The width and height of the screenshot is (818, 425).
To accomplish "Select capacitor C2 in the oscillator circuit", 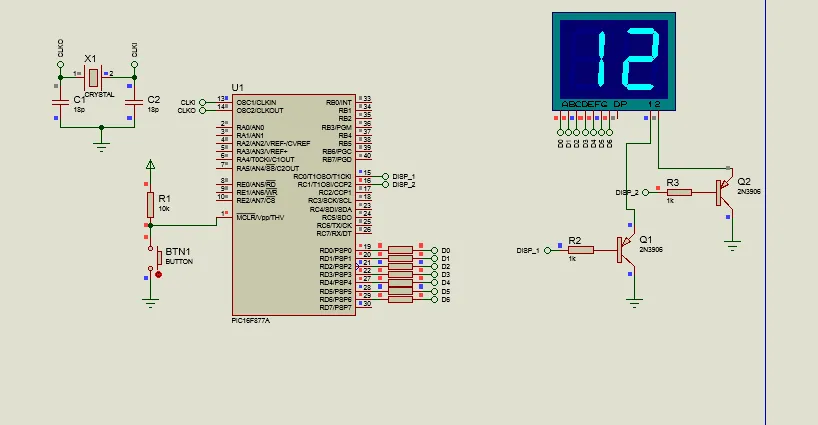I will tap(135, 102).
